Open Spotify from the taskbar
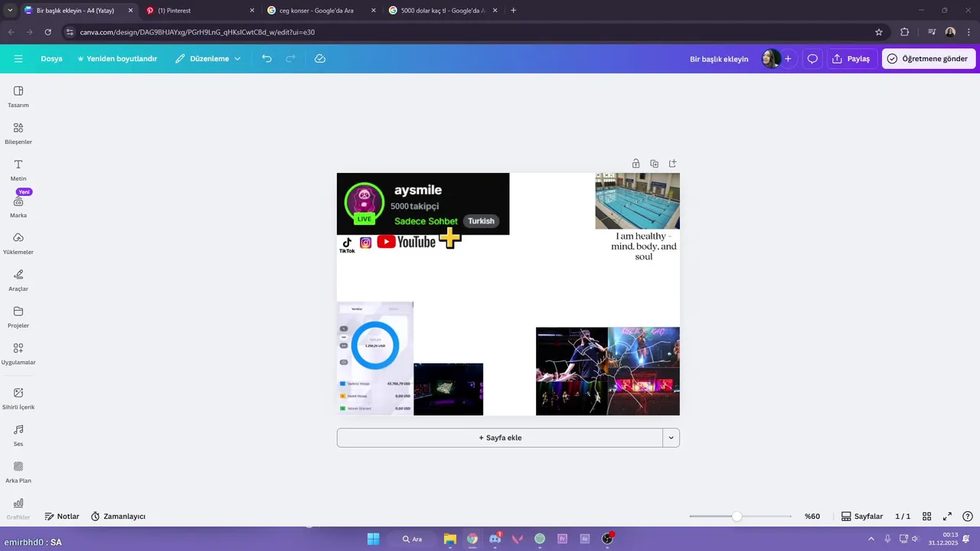 pyautogui.click(x=540, y=539)
